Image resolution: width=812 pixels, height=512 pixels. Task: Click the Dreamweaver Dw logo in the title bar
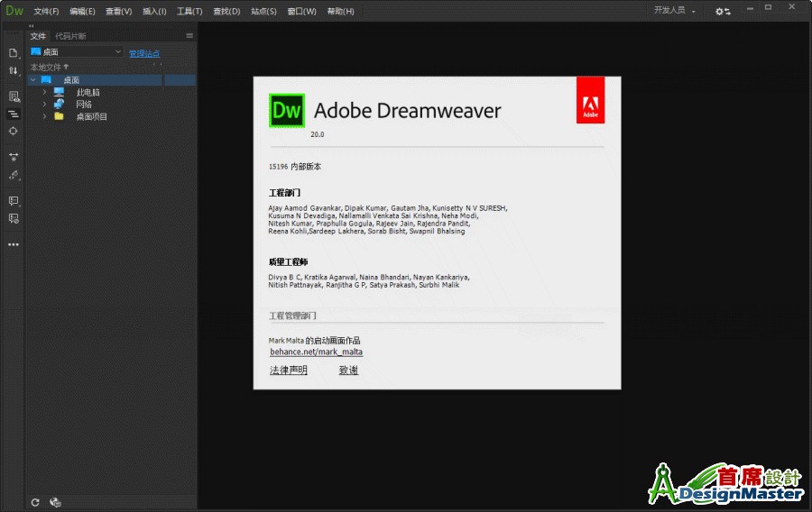[x=14, y=10]
